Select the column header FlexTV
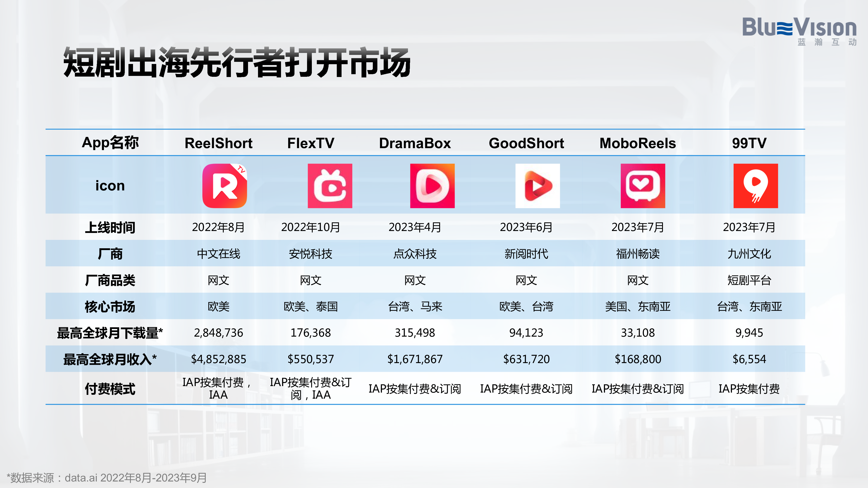 click(x=311, y=143)
